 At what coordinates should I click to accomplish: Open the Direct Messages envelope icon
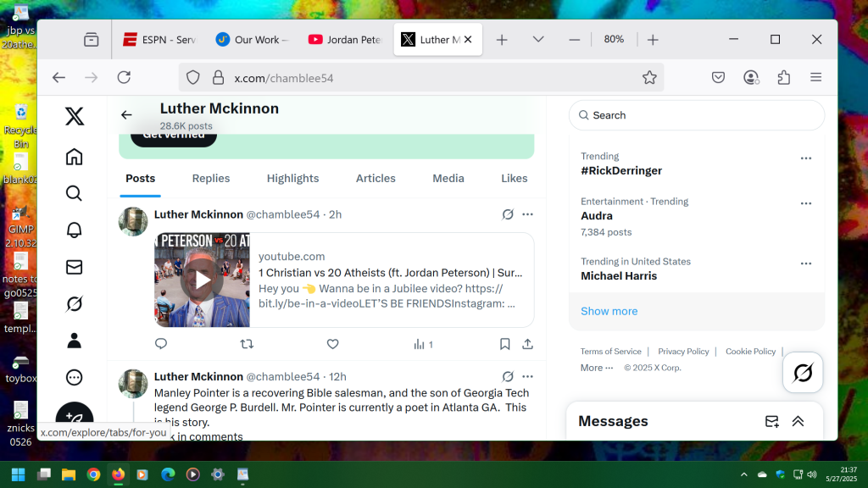[x=75, y=267]
